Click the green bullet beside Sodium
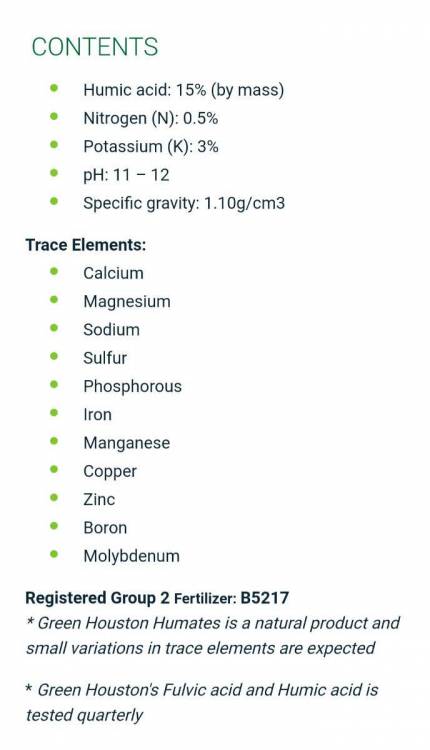 [54, 328]
